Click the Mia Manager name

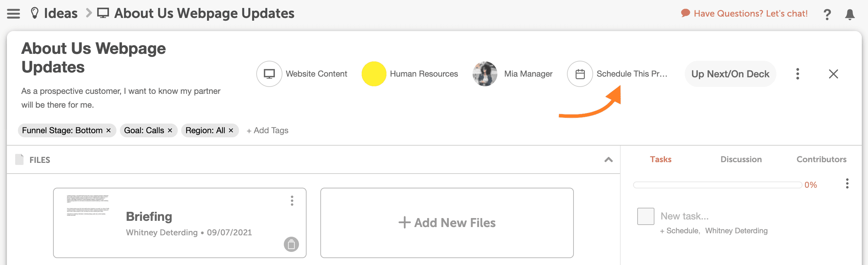[528, 74]
